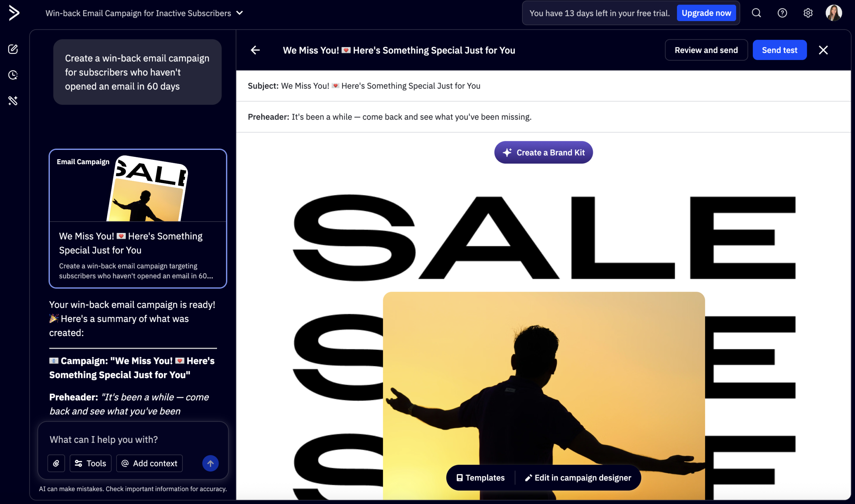Click the Subject line text
Viewport: 855px width, 504px height.
point(364,86)
